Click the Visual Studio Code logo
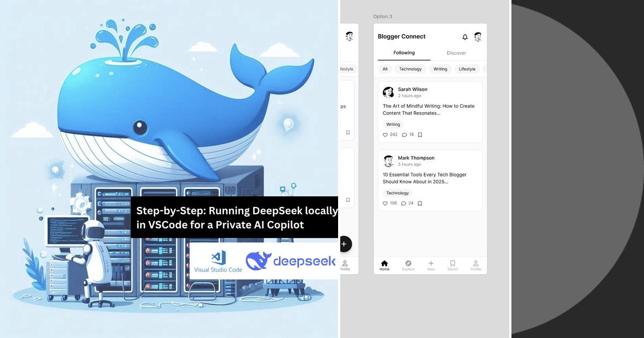 coord(218,261)
